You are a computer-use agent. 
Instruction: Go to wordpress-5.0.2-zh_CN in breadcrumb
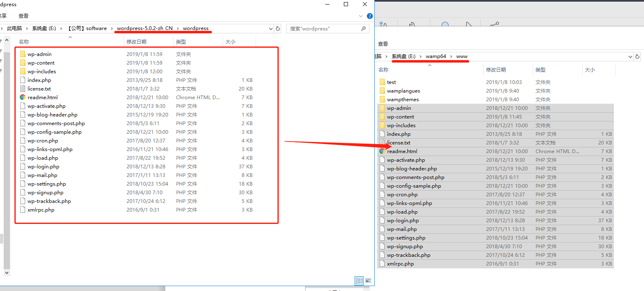(145, 28)
